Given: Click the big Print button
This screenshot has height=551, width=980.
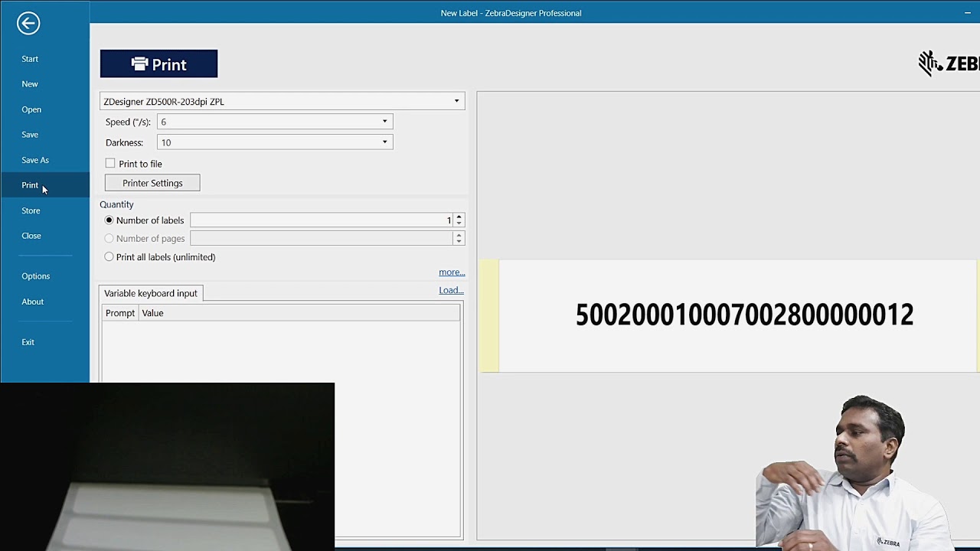Looking at the screenshot, I should [158, 64].
